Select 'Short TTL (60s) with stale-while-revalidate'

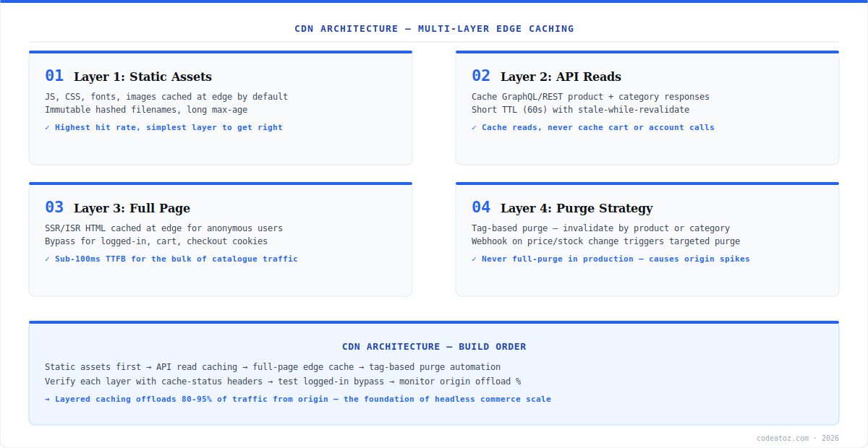tap(580, 110)
